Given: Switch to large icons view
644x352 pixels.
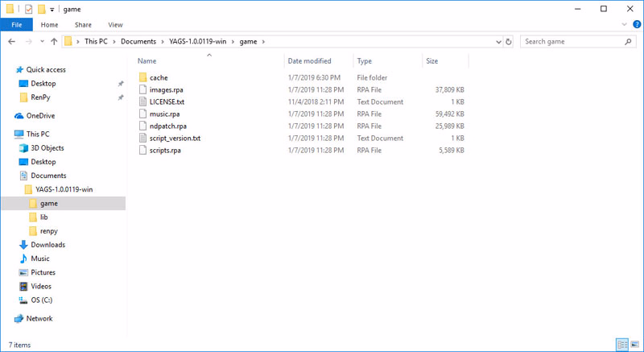Looking at the screenshot, I should pos(634,344).
